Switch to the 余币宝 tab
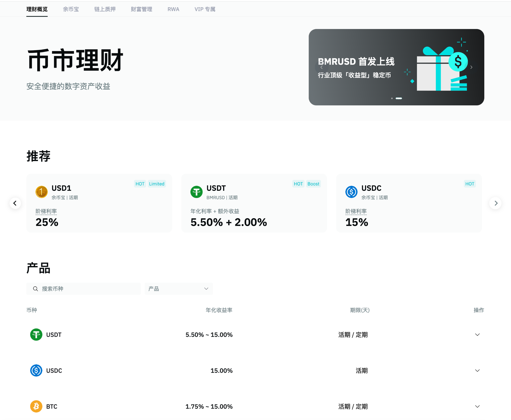This screenshot has width=511, height=420. pyautogui.click(x=71, y=9)
